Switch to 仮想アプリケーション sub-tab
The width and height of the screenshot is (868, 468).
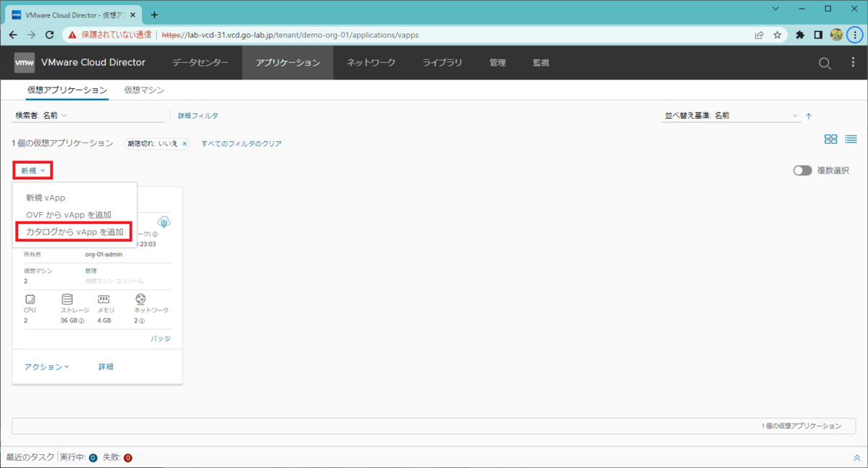(x=68, y=90)
